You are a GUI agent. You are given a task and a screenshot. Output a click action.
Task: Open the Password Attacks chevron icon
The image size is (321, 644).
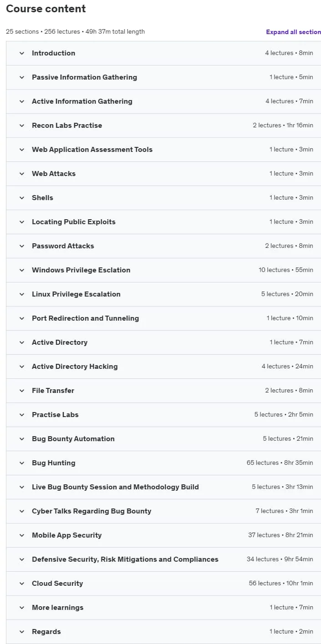pyautogui.click(x=21, y=246)
